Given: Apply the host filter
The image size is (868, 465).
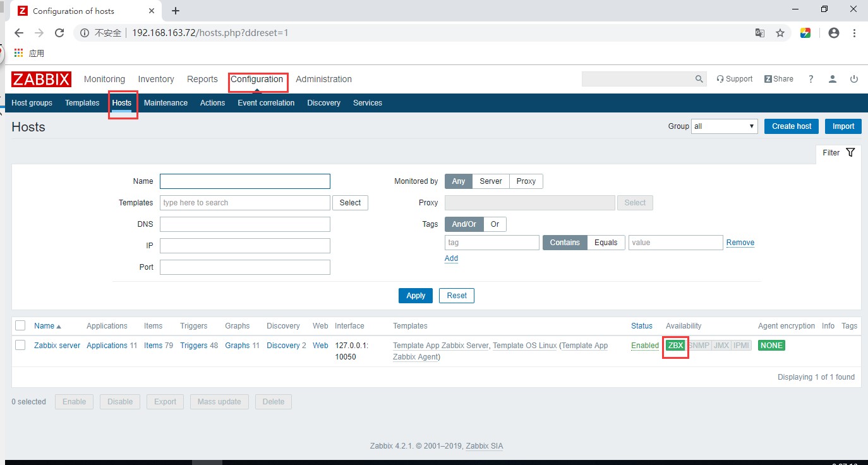Looking at the screenshot, I should tap(416, 296).
